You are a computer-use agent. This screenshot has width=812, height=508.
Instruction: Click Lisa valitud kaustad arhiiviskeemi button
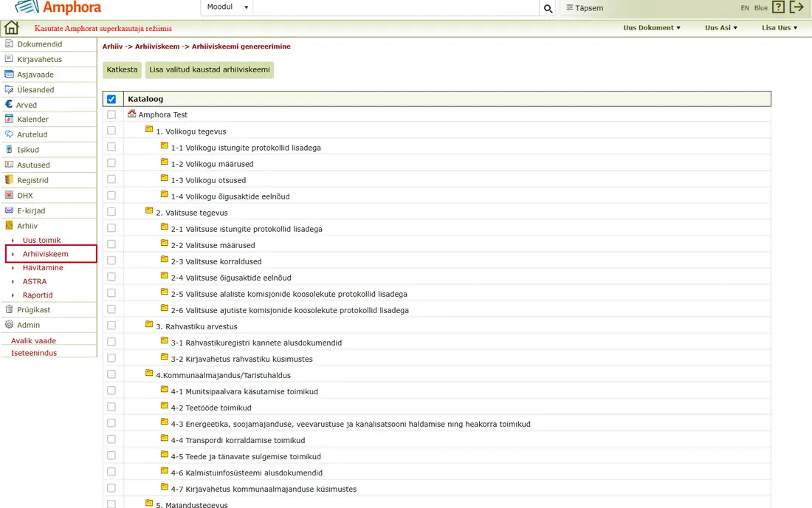pos(209,70)
